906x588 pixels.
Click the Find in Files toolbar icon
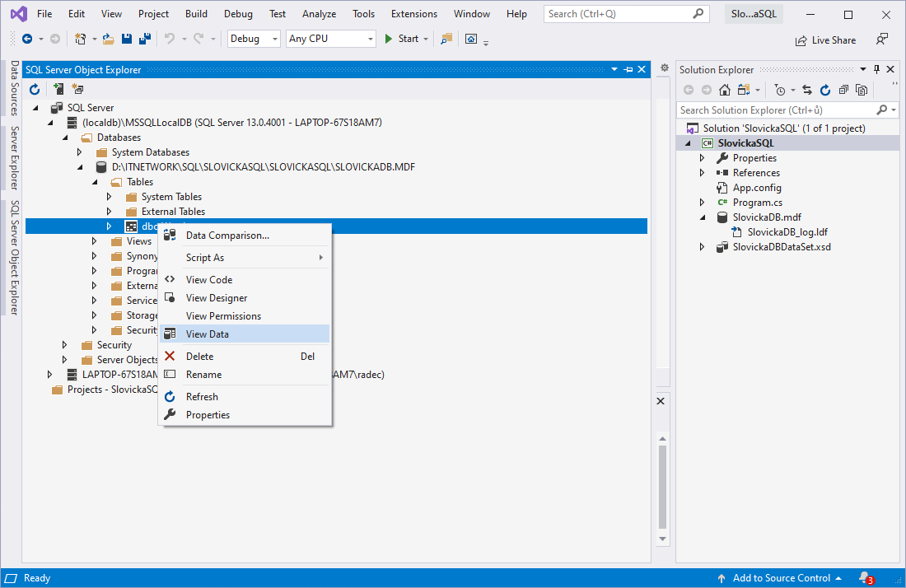[446, 39]
